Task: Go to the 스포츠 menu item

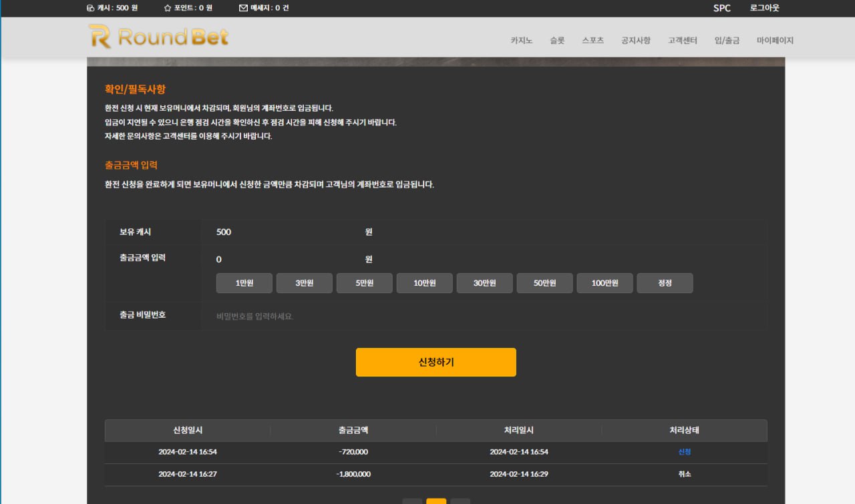Action: tap(592, 40)
